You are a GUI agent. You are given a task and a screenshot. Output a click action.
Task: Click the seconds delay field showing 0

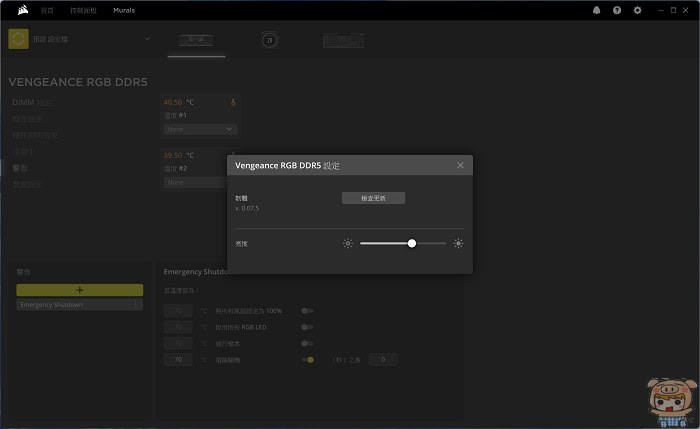click(383, 360)
